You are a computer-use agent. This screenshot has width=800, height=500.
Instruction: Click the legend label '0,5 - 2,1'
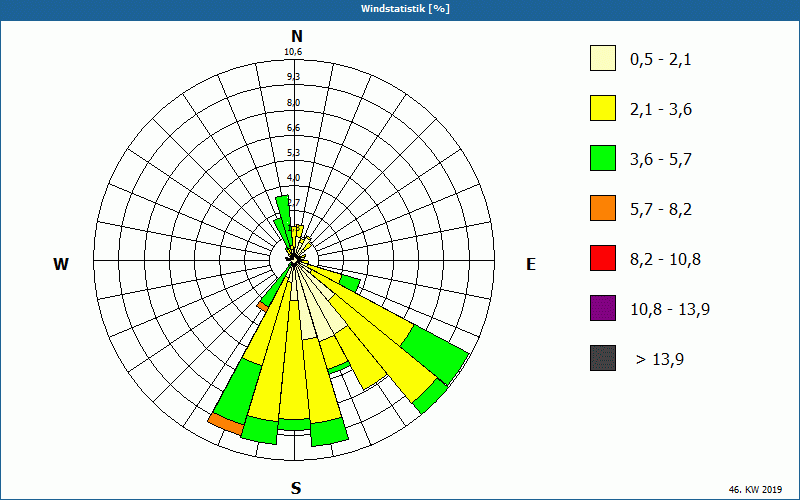tap(661, 60)
